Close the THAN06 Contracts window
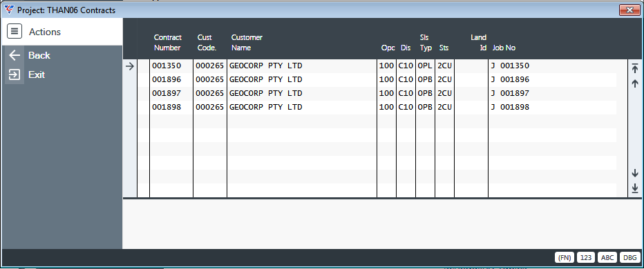 point(629,10)
